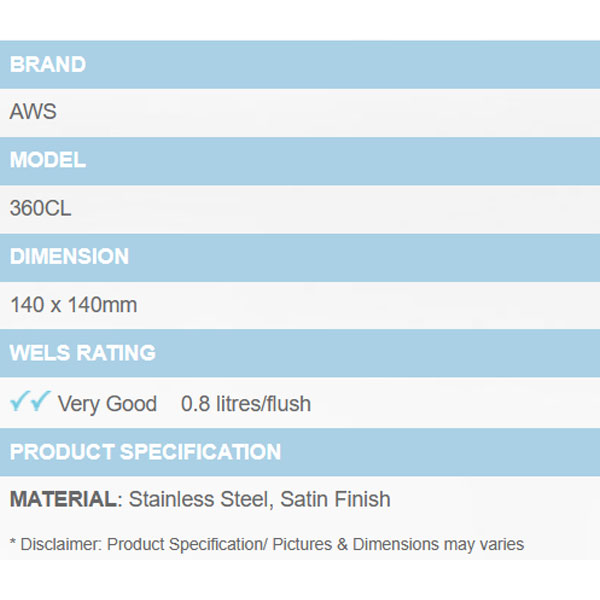Click the first blue tick icon
This screenshot has width=600, height=600.
[x=19, y=402]
